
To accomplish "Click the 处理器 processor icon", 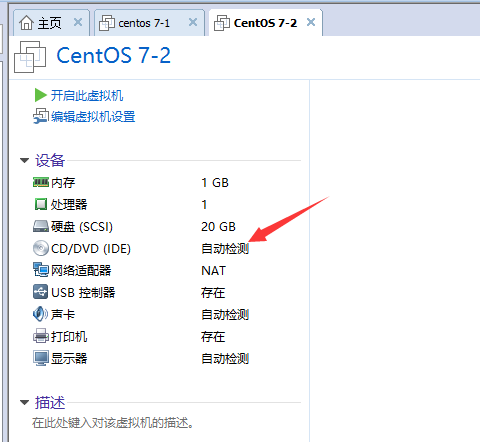I will click(x=41, y=204).
